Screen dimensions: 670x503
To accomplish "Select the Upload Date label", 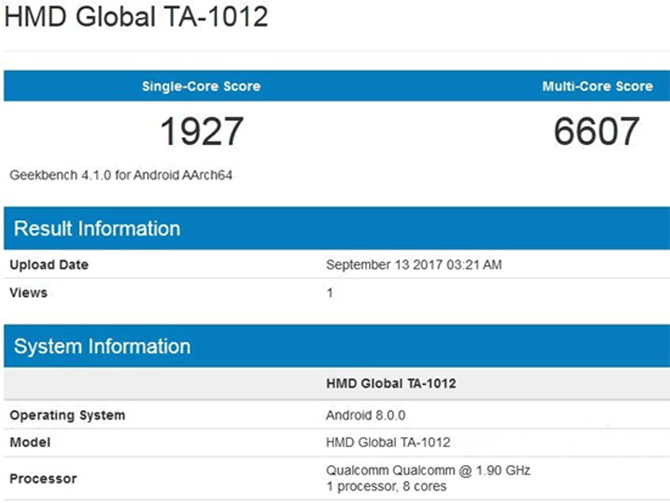I will point(49,265).
